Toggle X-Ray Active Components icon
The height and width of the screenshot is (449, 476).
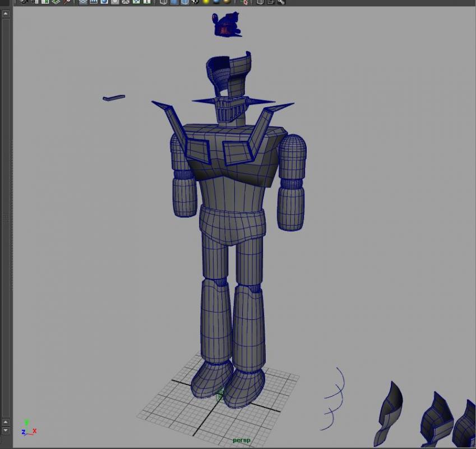(271, 2)
